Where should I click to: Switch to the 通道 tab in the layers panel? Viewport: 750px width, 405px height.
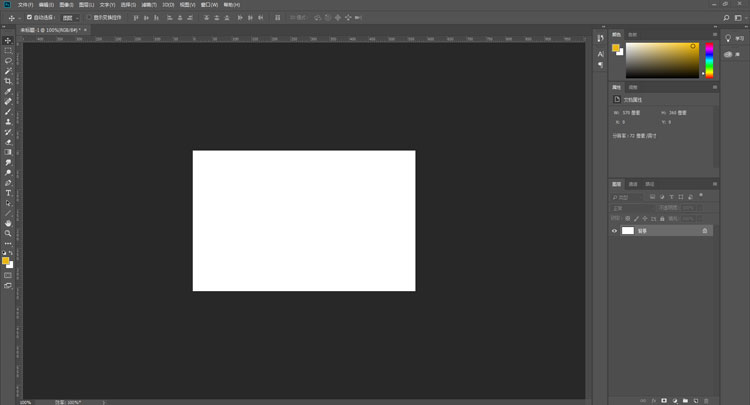click(x=633, y=184)
